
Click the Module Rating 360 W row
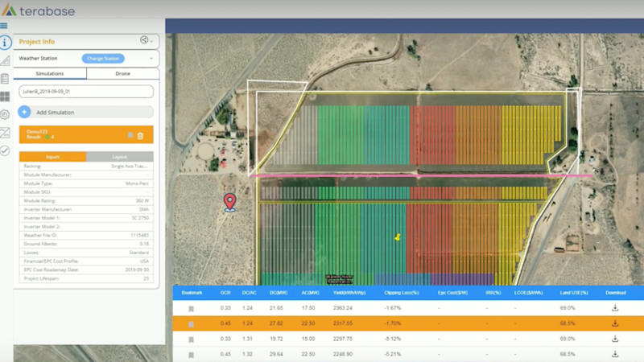tap(86, 200)
